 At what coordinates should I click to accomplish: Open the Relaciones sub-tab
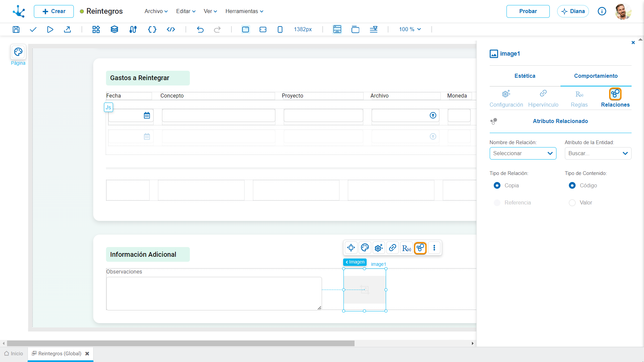(615, 98)
